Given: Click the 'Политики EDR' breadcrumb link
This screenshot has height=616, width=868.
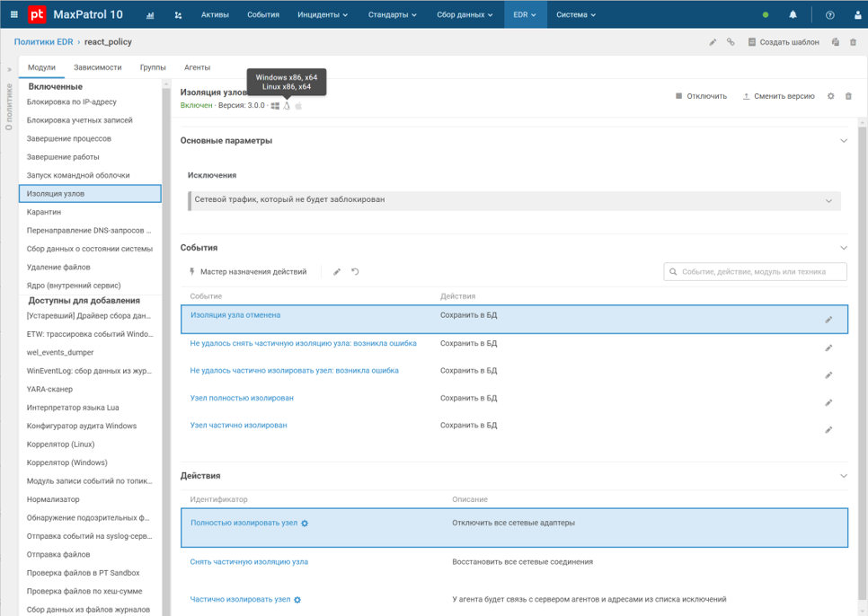Looking at the screenshot, I should pyautogui.click(x=44, y=42).
